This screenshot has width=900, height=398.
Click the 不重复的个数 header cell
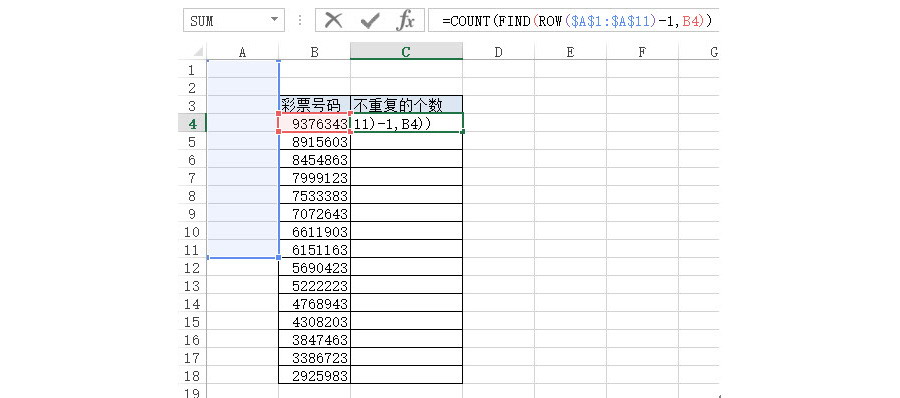pyautogui.click(x=406, y=105)
